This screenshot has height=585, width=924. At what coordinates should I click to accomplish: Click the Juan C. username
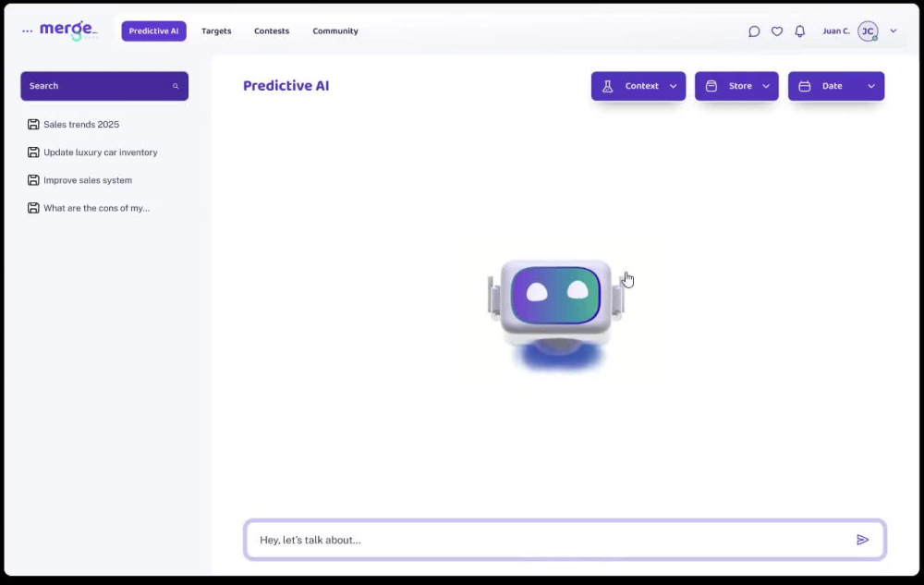(x=836, y=31)
